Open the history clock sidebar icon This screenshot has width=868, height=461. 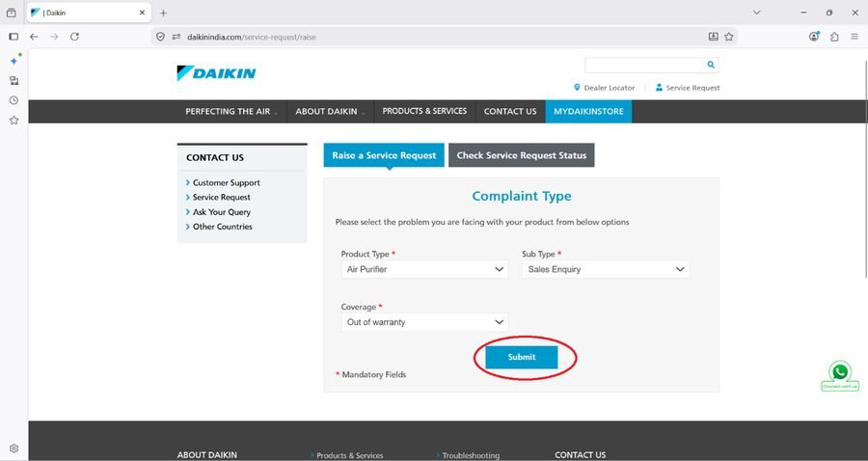point(14,100)
